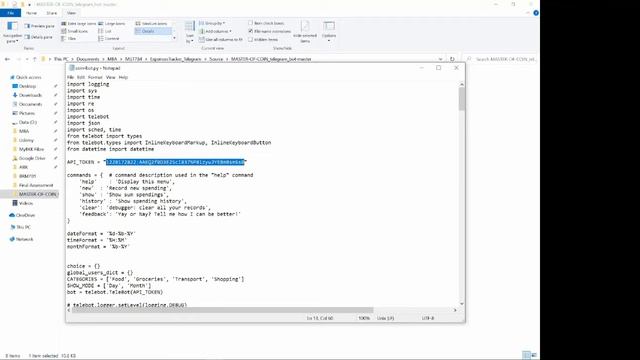Open Notepad View menu
This screenshot has height=360, width=640.
coord(111,77)
